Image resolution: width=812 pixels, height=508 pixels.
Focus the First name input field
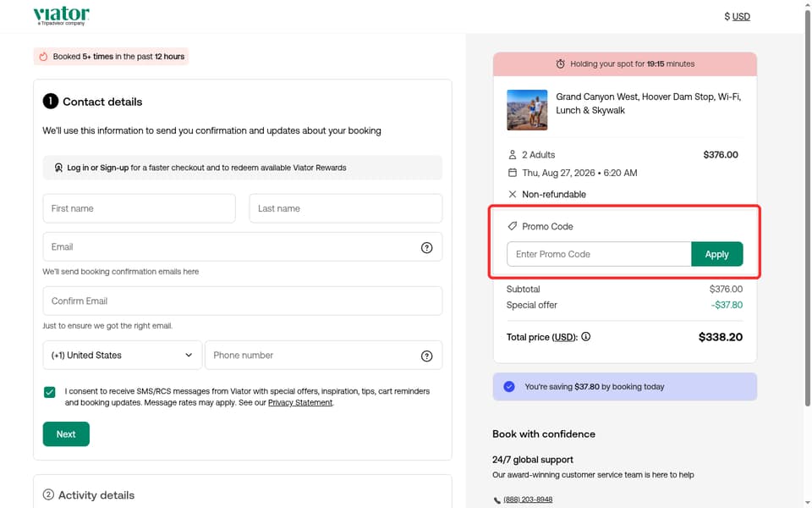[x=139, y=208]
